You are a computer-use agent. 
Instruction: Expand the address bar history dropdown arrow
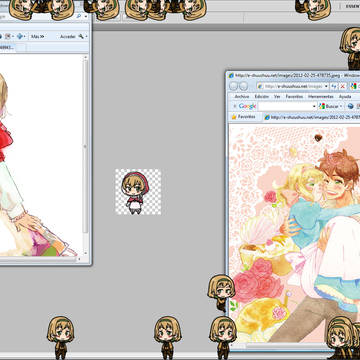pos(326,86)
